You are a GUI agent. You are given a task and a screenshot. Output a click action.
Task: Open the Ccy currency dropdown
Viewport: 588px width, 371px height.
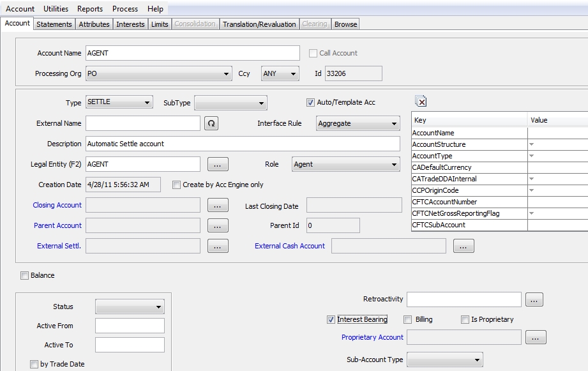(x=280, y=73)
